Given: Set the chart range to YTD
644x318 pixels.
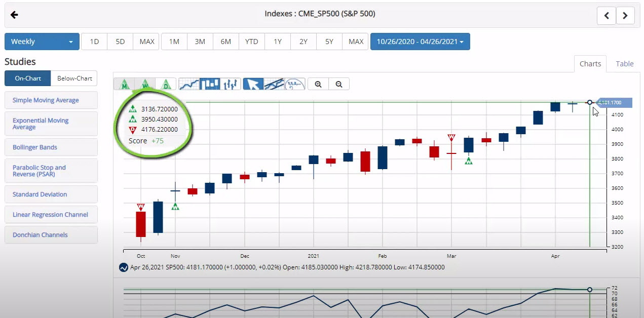Looking at the screenshot, I should [251, 42].
